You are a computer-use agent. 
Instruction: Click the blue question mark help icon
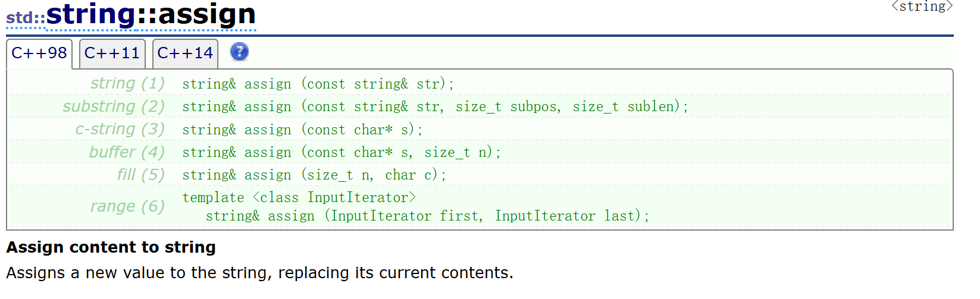[239, 52]
